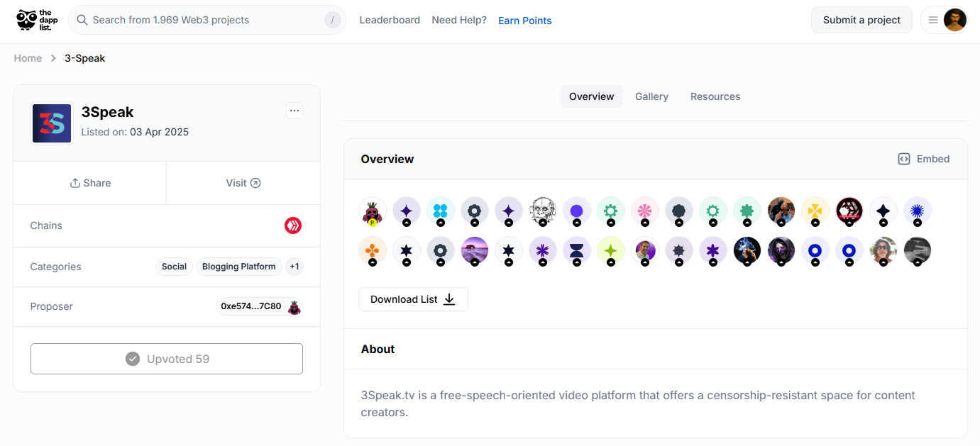Click the 3Speak project logo
The height and width of the screenshot is (446, 980).
pos(52,123)
